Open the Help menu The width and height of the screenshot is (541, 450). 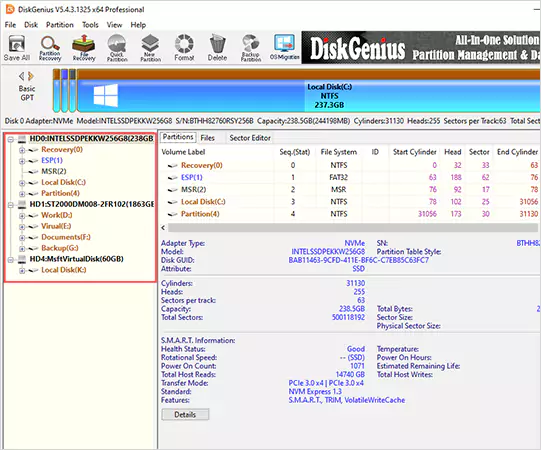click(x=138, y=25)
